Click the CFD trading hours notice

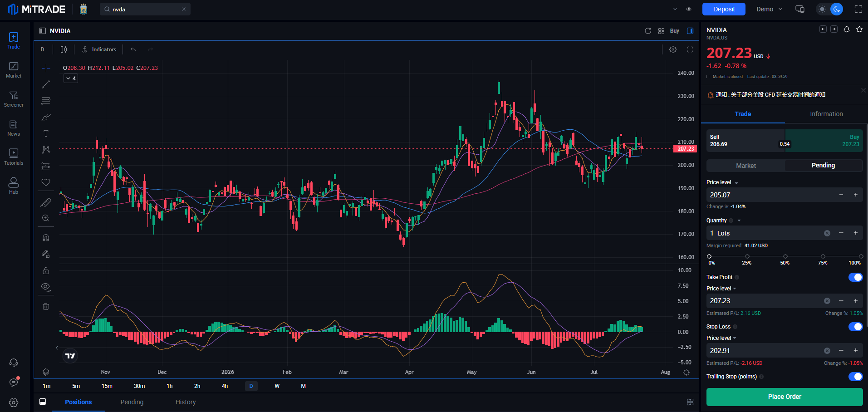click(x=770, y=95)
